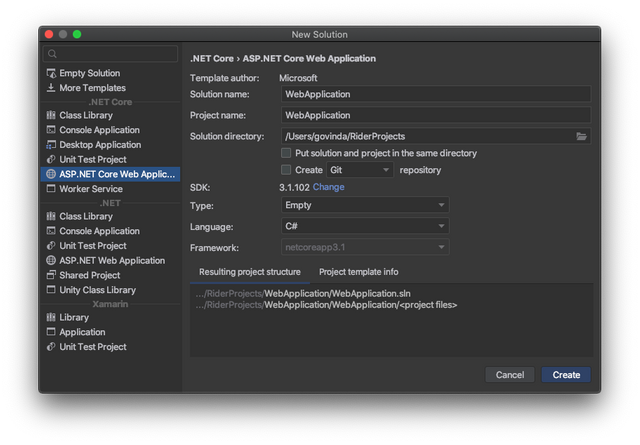The width and height of the screenshot is (640, 445).
Task: Click the Empty Solution template icon
Action: 51,73
